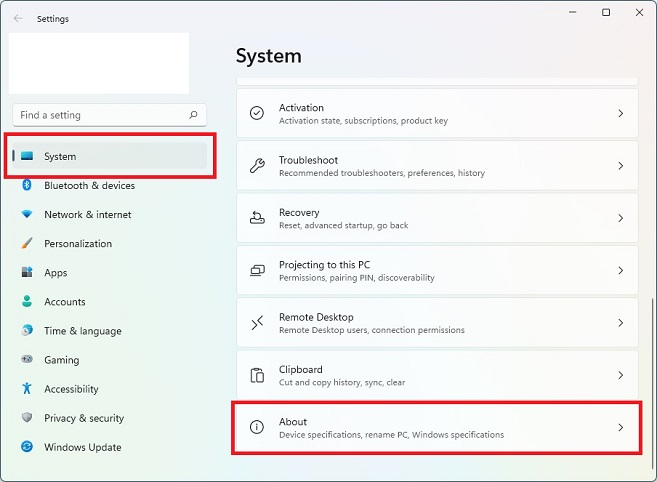Open Projecting to this PC settings

(x=437, y=270)
